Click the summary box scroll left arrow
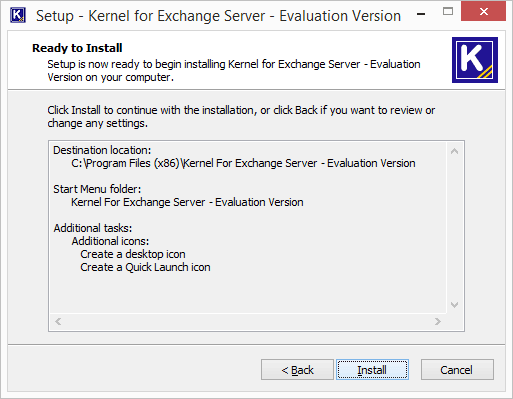The height and width of the screenshot is (399, 513). tap(58, 321)
